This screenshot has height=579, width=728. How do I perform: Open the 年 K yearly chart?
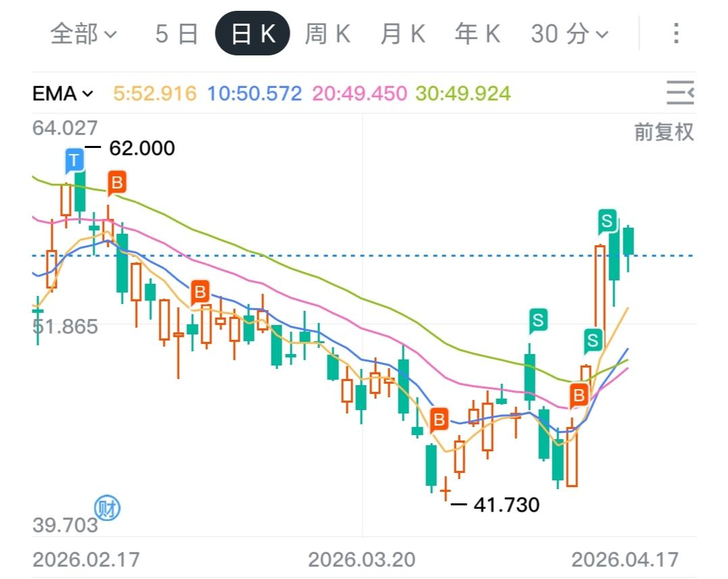tap(477, 33)
